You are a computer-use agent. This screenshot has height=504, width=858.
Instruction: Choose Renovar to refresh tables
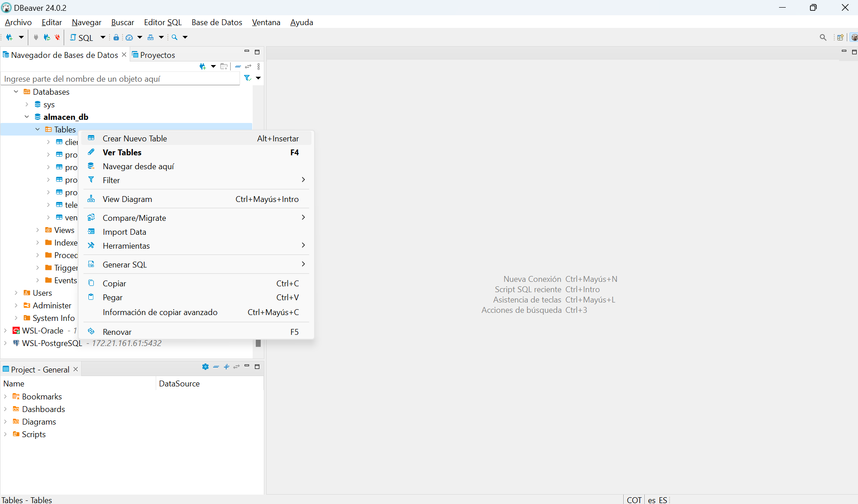tap(197, 332)
